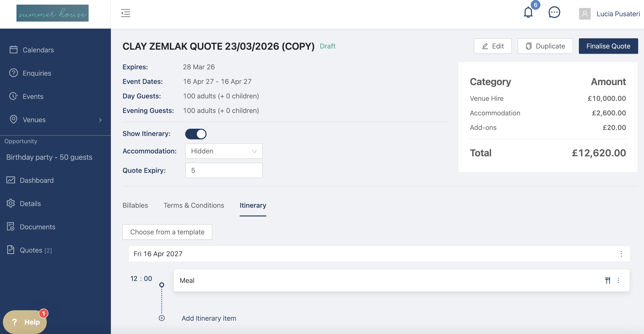This screenshot has width=644, height=334.
Task: Open the Calendars sidebar section
Action: pyautogui.click(x=38, y=50)
